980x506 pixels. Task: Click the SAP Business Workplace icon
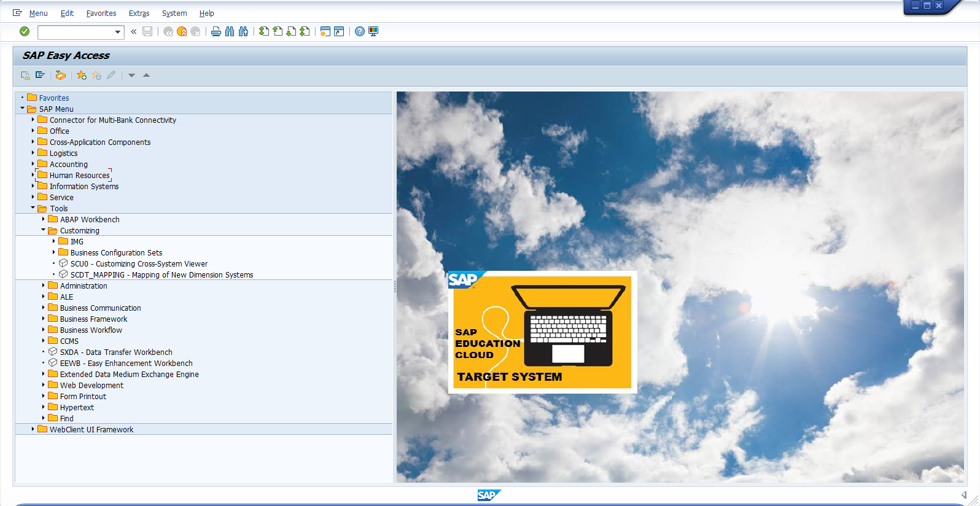60,75
